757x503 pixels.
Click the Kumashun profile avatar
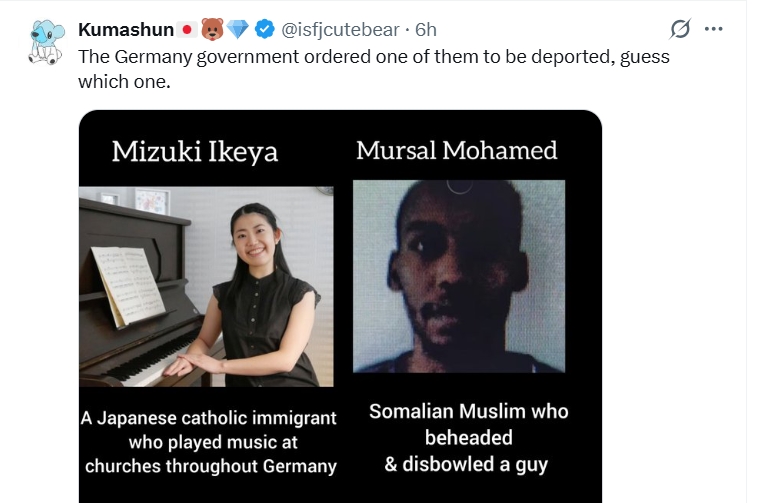click(41, 42)
